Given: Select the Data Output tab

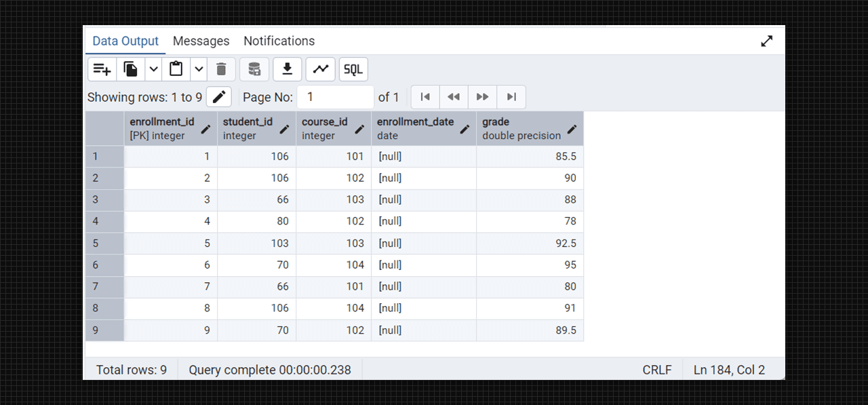Looking at the screenshot, I should coord(125,41).
